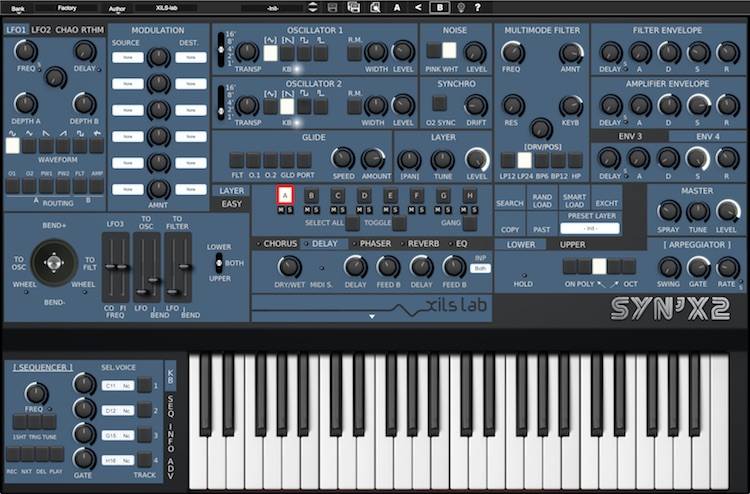Select layer A button
The height and width of the screenshot is (494, 750).
click(285, 195)
